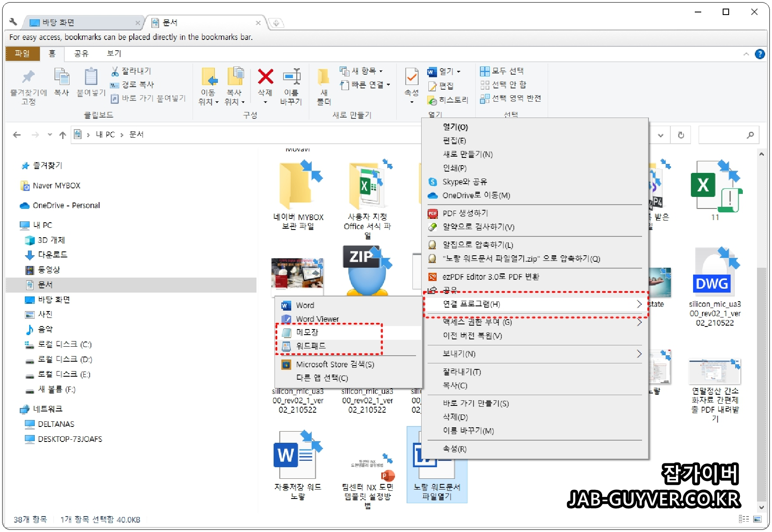Choose 인쇄(P) in context menu
The image size is (772, 532).
pos(535,168)
